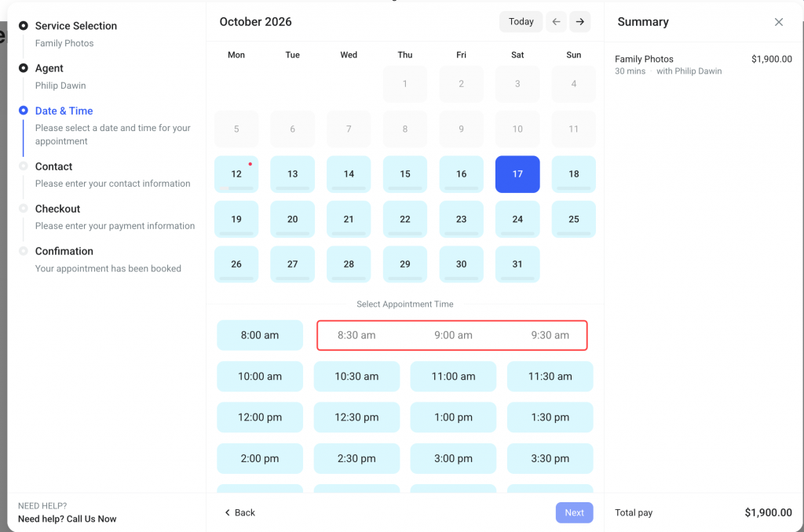Click the disabled 8:30 am slot
The width and height of the screenshot is (804, 532).
357,335
